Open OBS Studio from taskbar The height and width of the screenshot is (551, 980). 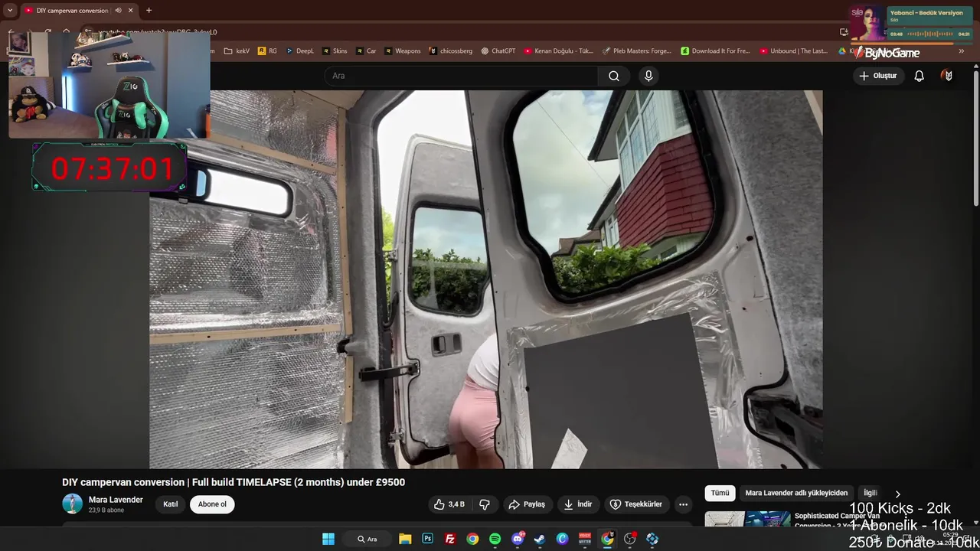629,539
